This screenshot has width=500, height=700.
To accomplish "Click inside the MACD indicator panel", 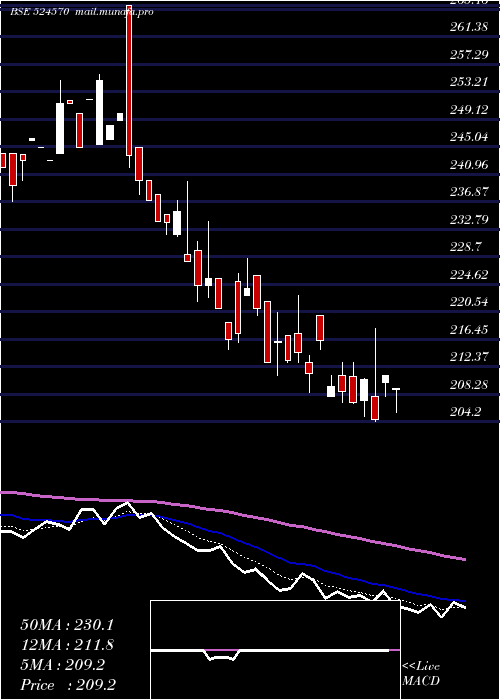I will tap(275, 650).
